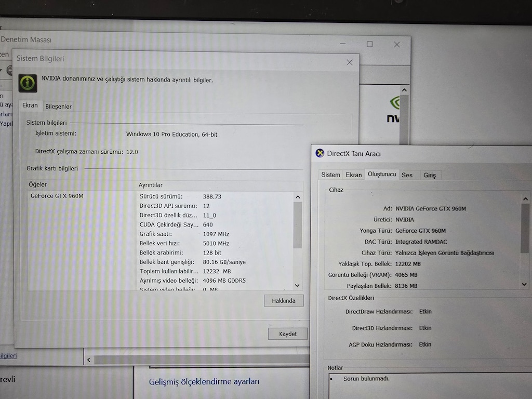Image resolution: width=532 pixels, height=399 pixels.
Task: Select the Toplam kullanılabilir 12232 MB row
Action: 215,271
